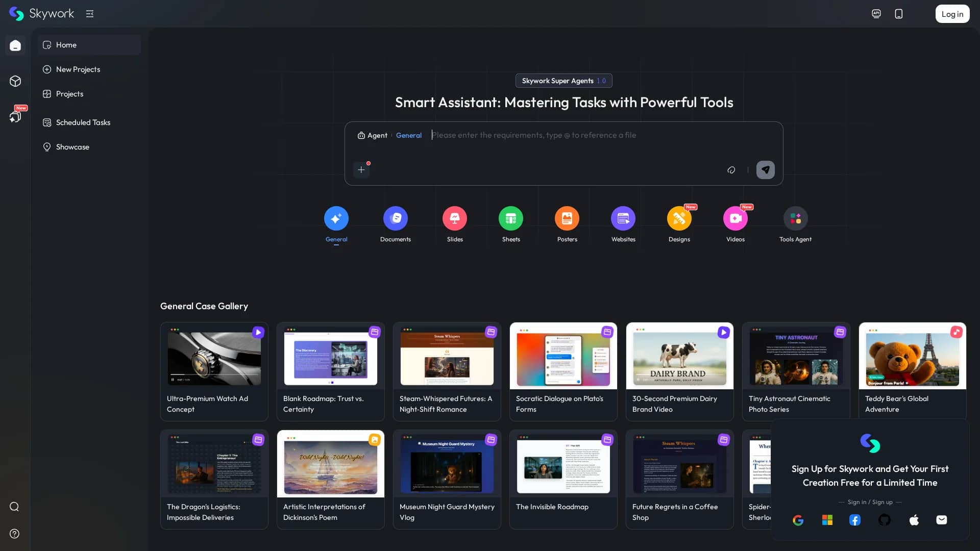980x551 pixels.
Task: Open New Projects in sidebar
Action: 89,69
